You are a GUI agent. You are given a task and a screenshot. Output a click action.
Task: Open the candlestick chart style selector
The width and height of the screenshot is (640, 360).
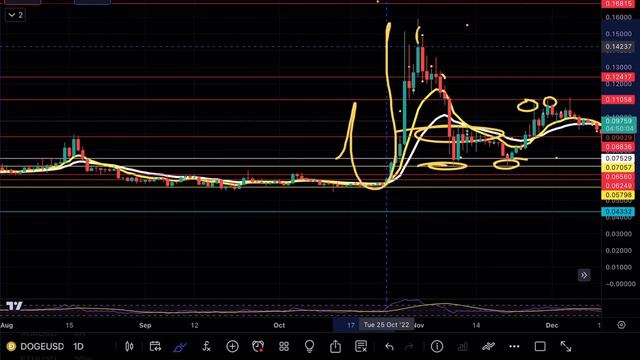pos(129,347)
